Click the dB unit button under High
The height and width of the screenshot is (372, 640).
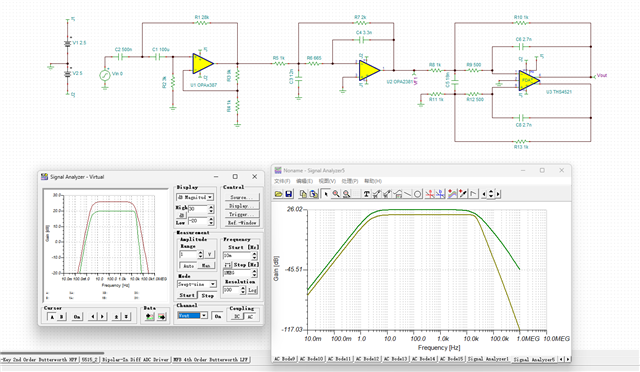pyautogui.click(x=182, y=215)
